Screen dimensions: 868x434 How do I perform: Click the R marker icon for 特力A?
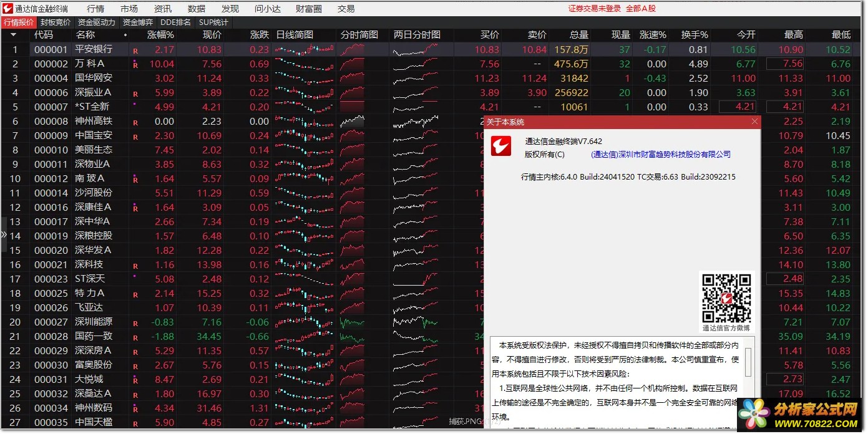135,294
